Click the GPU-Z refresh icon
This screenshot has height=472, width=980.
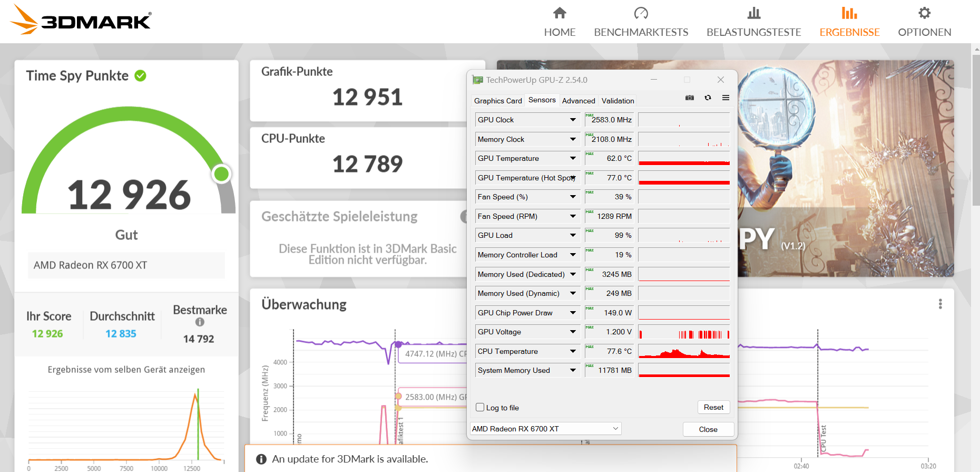coord(708,98)
